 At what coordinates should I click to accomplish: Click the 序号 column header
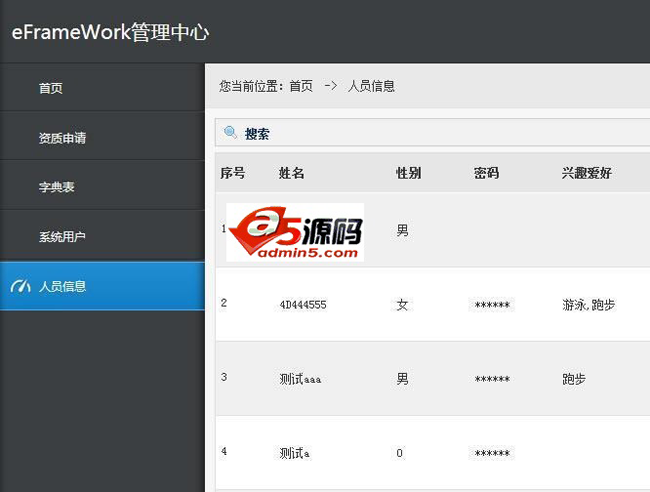[x=233, y=173]
